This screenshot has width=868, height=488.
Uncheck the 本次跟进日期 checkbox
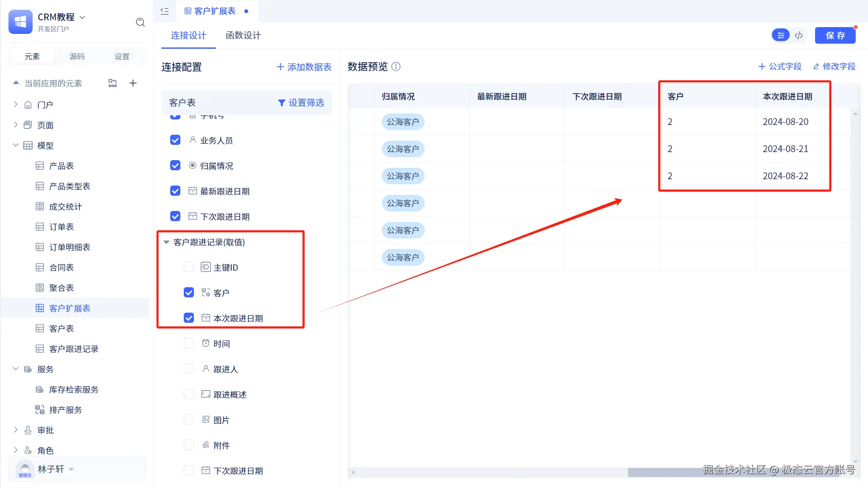[189, 318]
